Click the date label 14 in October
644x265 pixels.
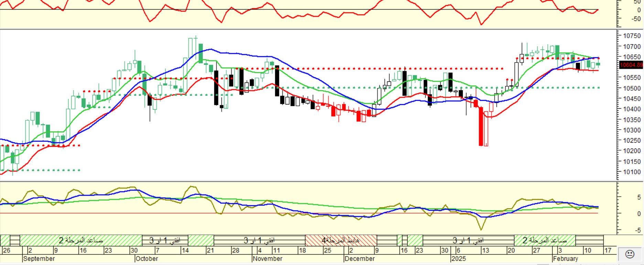[x=185, y=250]
